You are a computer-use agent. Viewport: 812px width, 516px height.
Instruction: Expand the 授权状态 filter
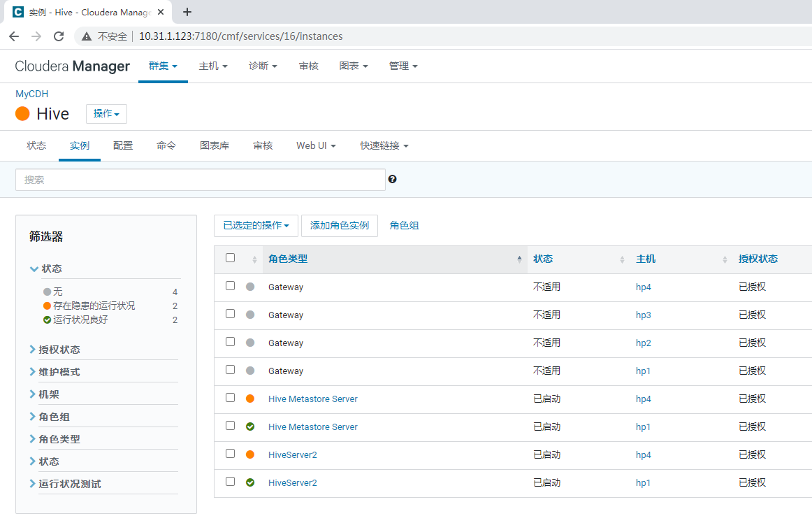point(55,350)
